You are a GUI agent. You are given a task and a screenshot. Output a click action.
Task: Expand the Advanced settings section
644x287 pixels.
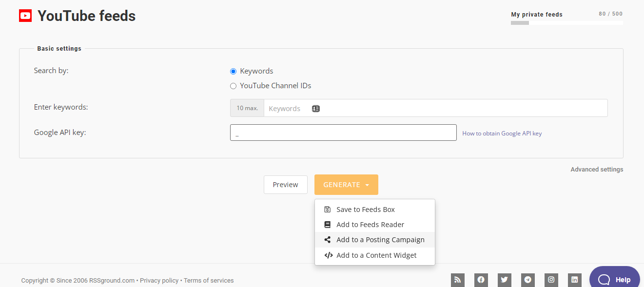(597, 170)
